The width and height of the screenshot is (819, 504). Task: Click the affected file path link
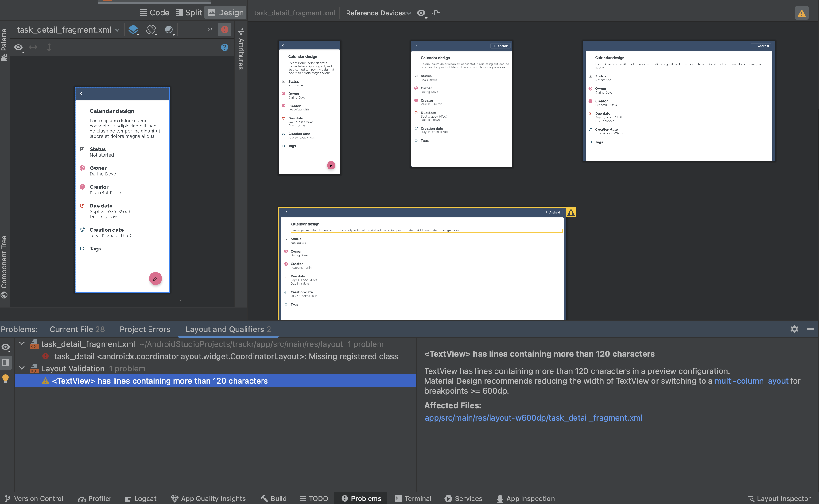click(534, 417)
